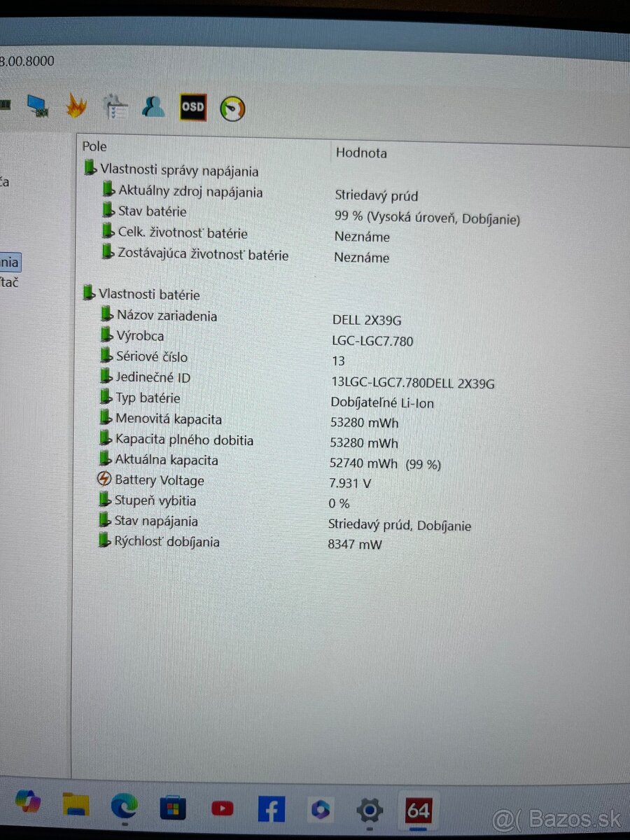
Task: Open OSD settings via the OSD icon
Action: coord(192,106)
